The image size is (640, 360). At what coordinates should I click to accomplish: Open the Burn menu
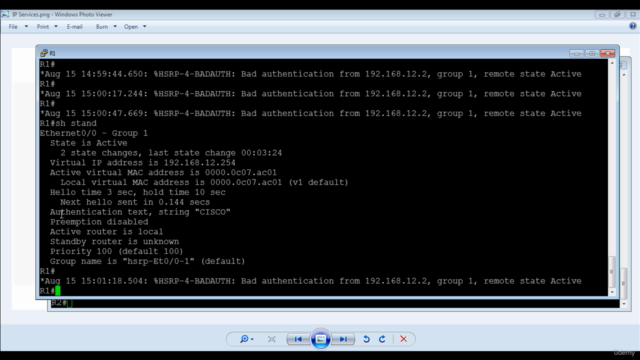(x=102, y=27)
